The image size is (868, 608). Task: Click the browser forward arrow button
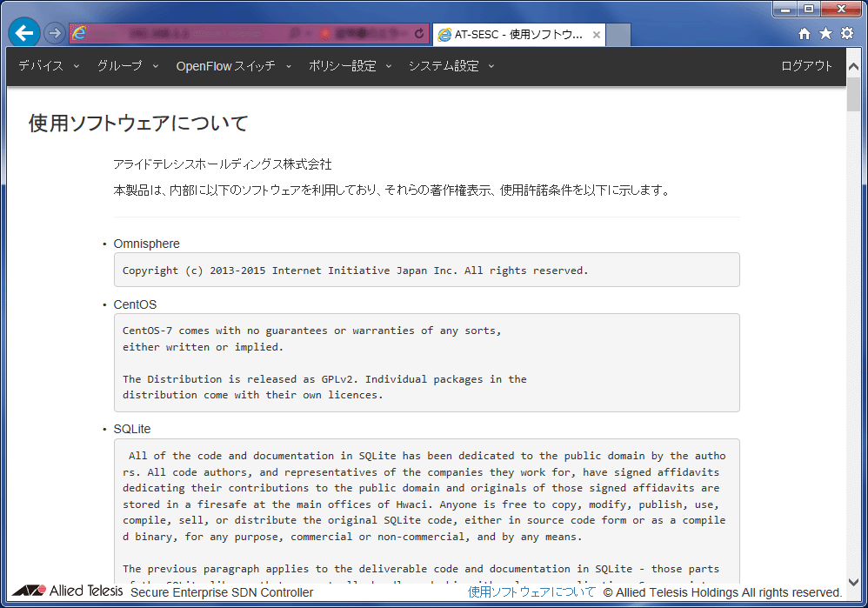click(54, 34)
